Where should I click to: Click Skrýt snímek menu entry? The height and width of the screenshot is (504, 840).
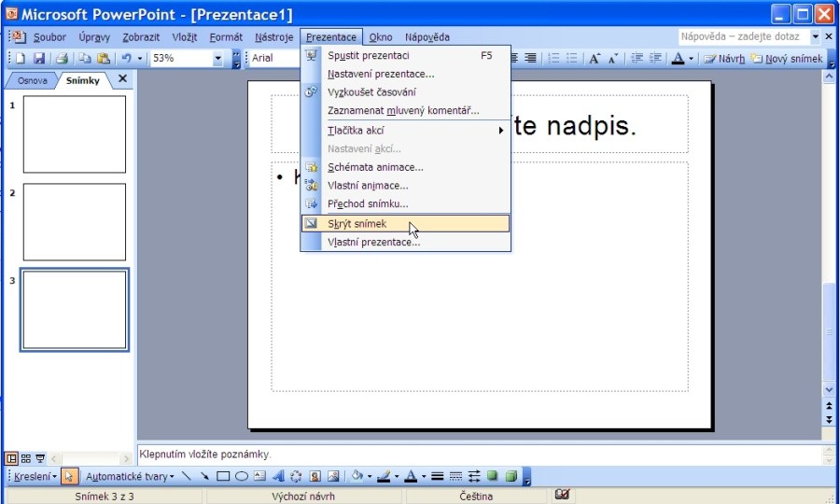pos(406,223)
